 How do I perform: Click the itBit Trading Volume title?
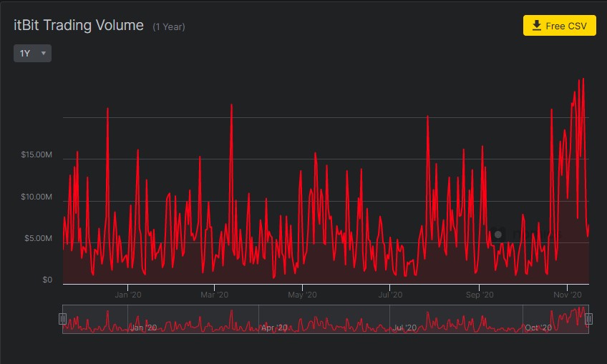click(x=79, y=25)
